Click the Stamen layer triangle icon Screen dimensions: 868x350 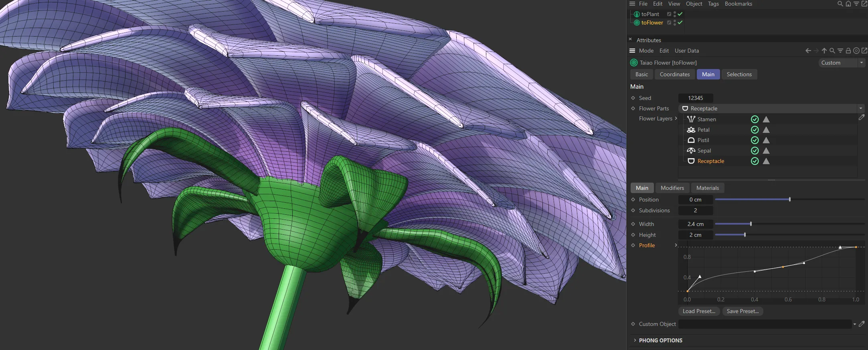766,119
